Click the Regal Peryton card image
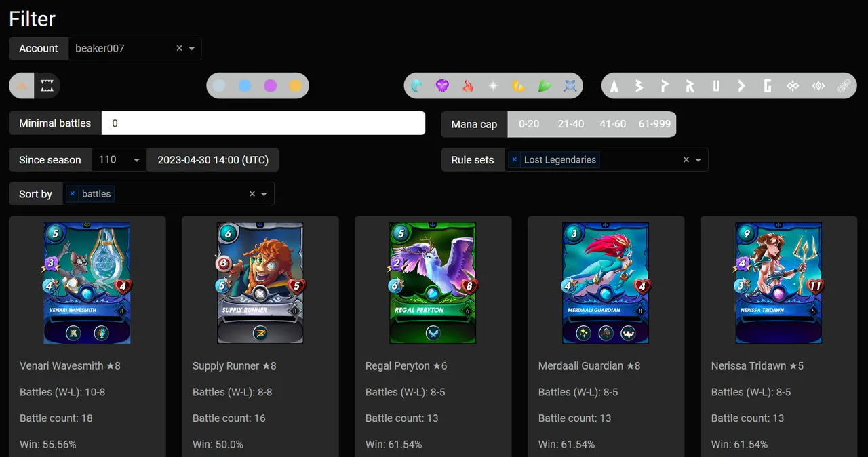The width and height of the screenshot is (868, 457). point(433,283)
